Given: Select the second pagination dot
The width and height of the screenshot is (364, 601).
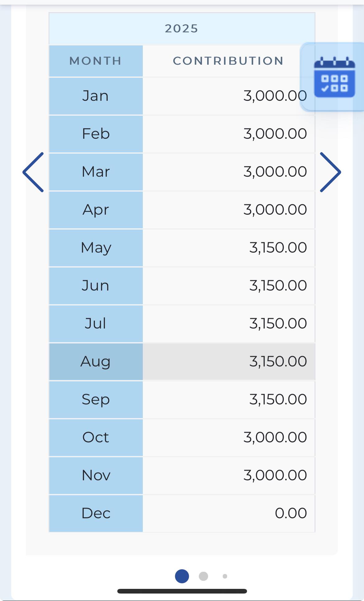Looking at the screenshot, I should pos(203,576).
